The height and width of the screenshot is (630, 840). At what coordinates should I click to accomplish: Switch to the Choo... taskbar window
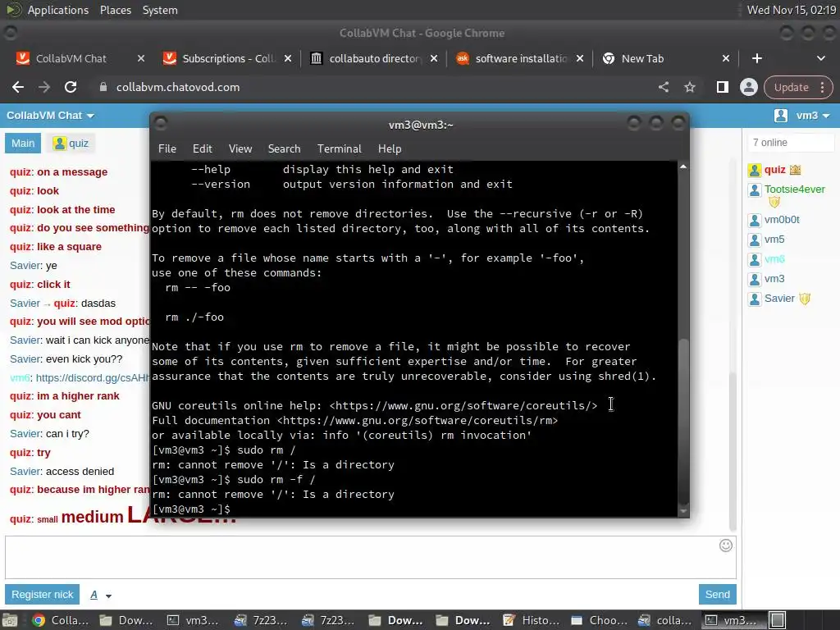tap(599, 620)
